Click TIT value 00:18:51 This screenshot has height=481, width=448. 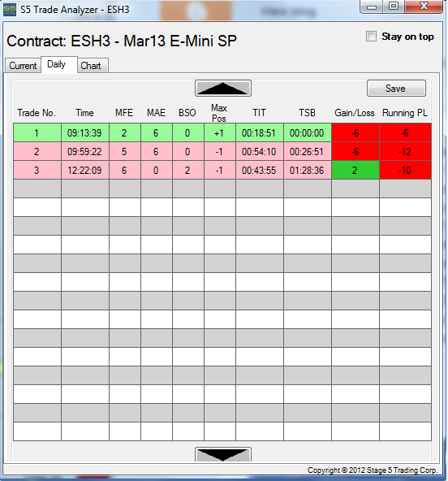260,132
